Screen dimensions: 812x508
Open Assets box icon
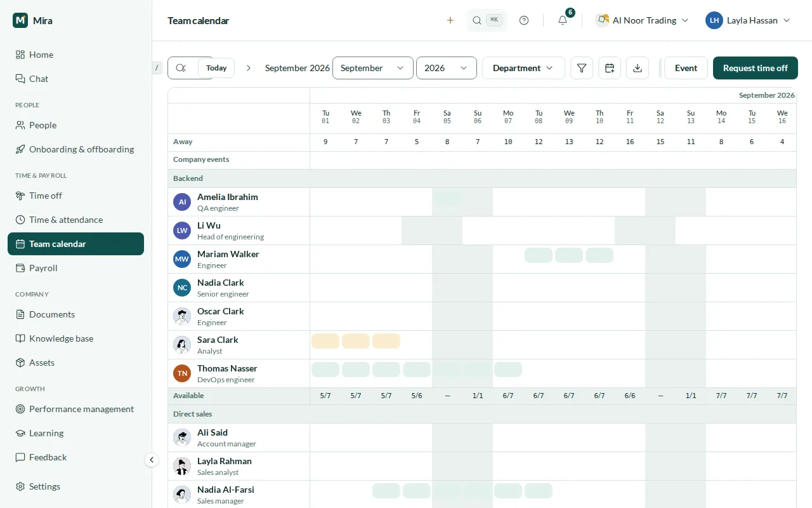(20, 363)
